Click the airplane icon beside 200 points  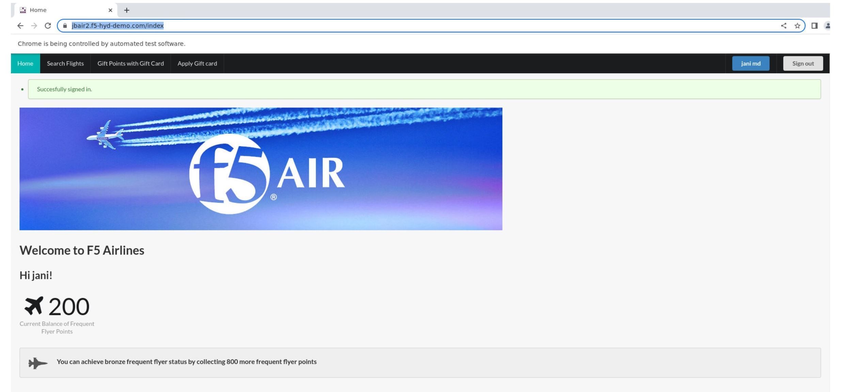click(34, 305)
